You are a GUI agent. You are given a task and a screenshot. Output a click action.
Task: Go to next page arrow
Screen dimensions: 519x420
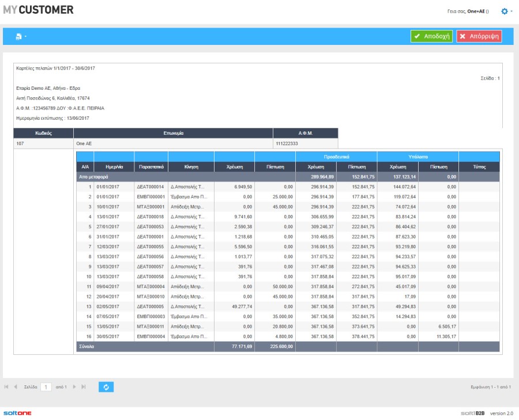tap(74, 387)
